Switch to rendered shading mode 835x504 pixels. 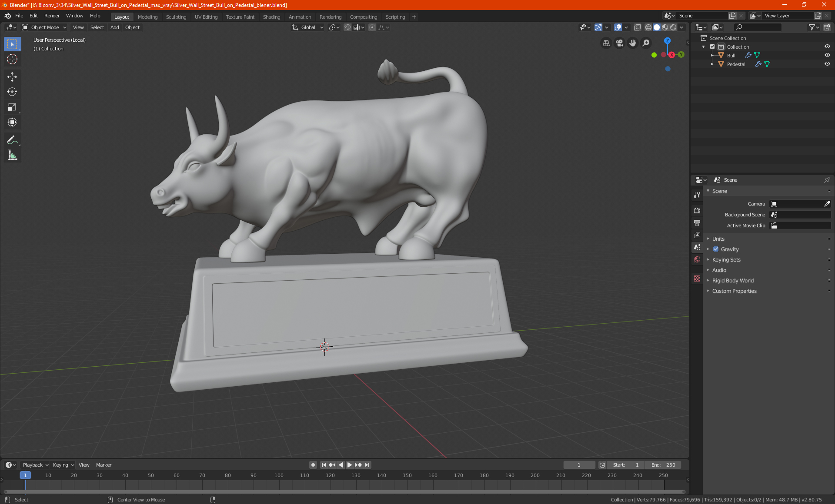point(673,27)
